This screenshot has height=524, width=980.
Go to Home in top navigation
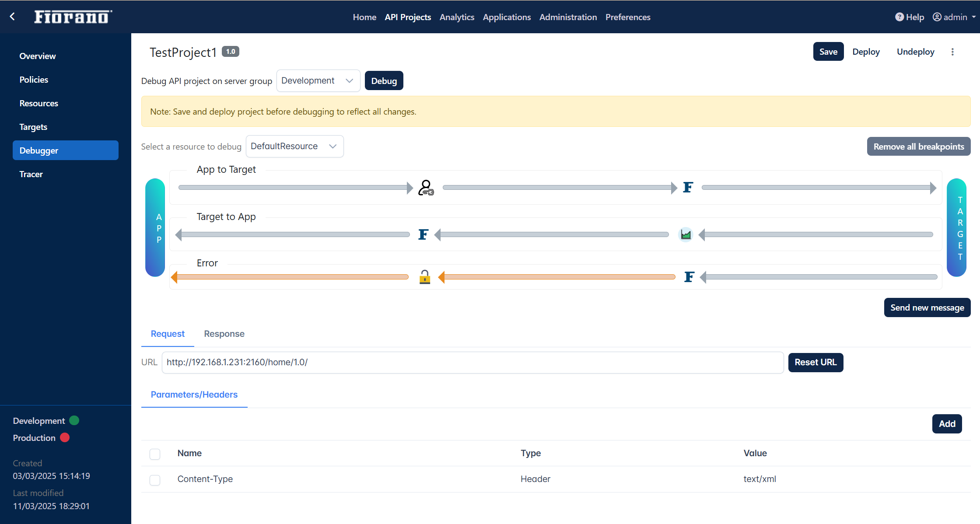pos(364,17)
